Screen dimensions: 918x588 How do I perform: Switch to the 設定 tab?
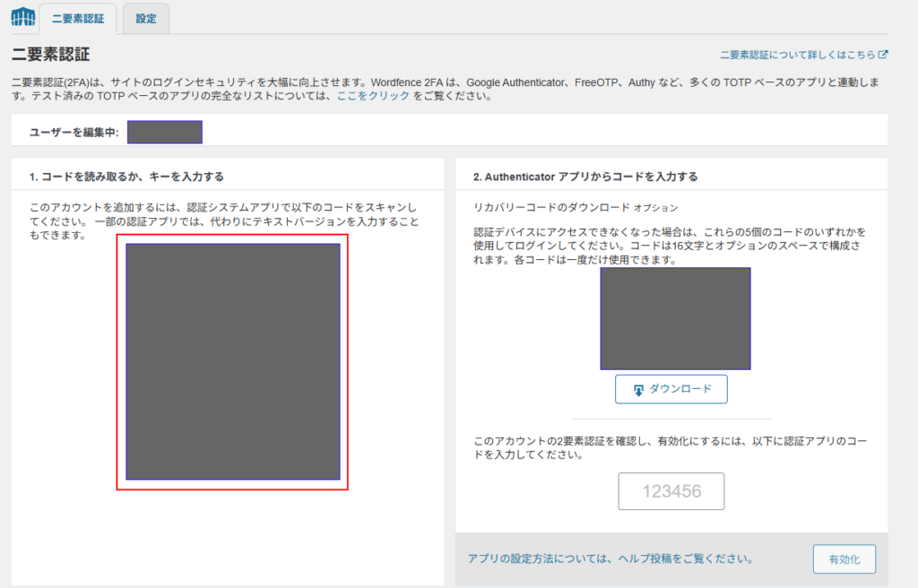point(145,16)
